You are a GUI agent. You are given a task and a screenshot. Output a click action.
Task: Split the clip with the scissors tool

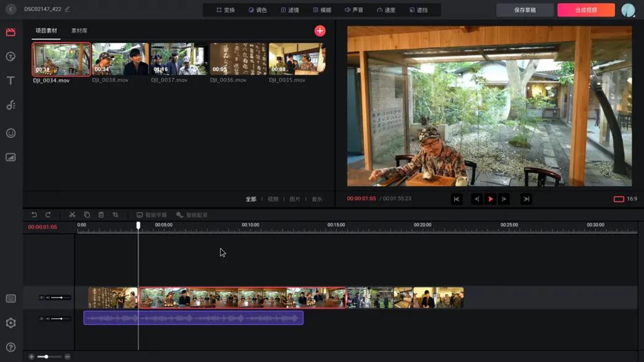point(72,214)
